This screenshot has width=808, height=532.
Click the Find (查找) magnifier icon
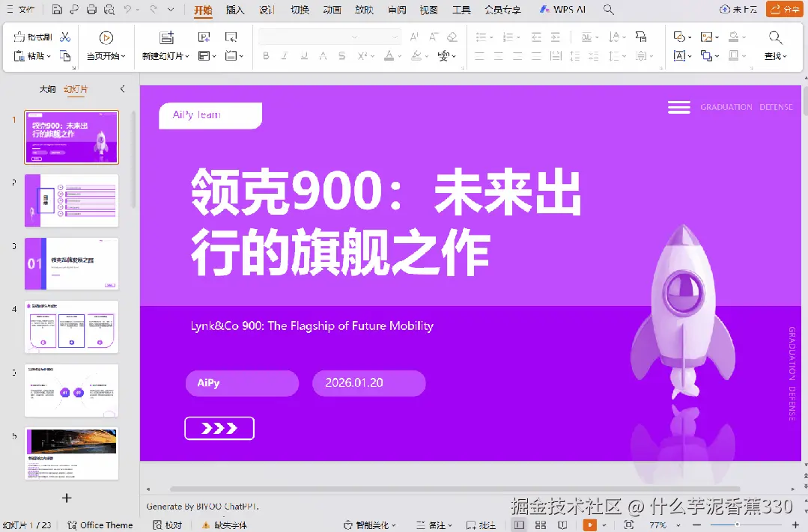775,37
